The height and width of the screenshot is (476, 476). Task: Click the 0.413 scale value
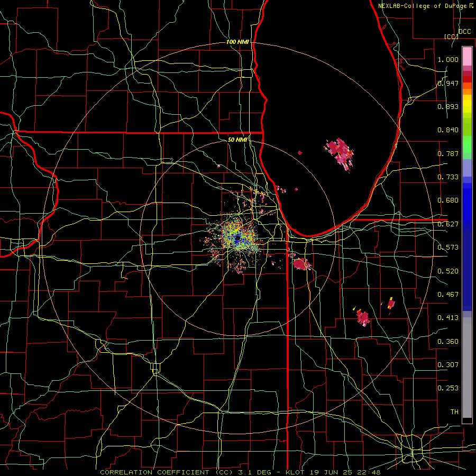448,318
